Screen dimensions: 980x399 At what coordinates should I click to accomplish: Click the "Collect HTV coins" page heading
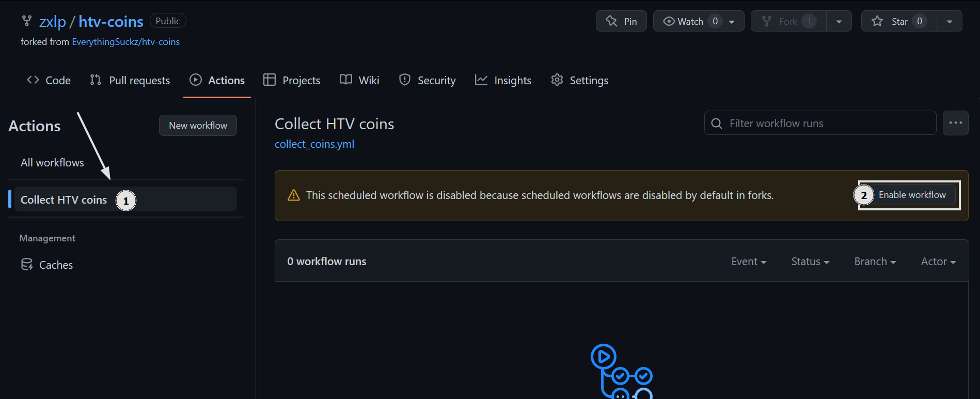[x=335, y=124]
